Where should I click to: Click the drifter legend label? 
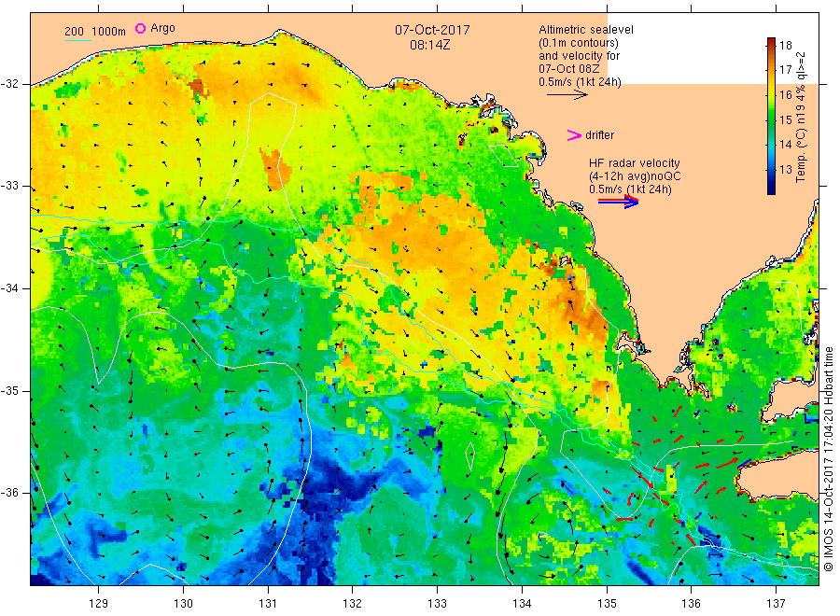pyautogui.click(x=599, y=135)
